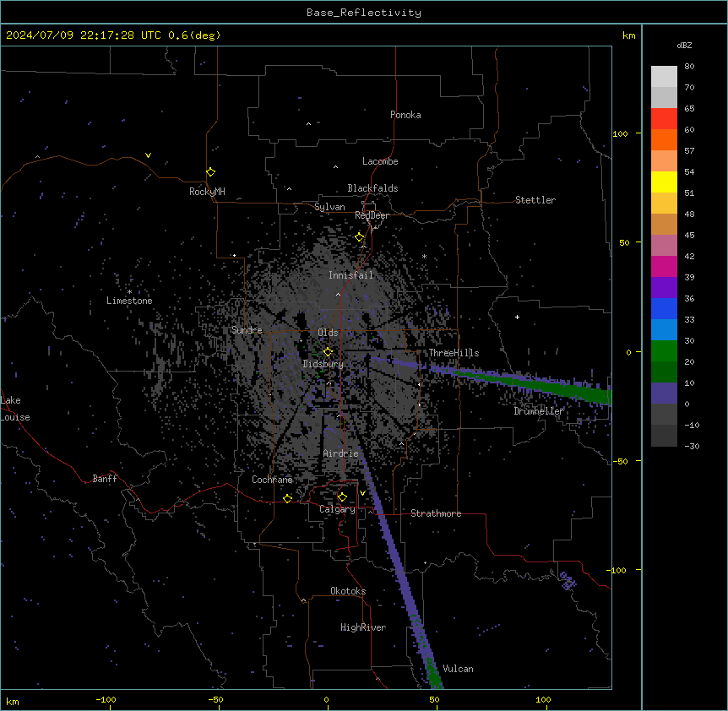Click the Base_Reflectivity title
This screenshot has height=711, width=728.
click(364, 13)
